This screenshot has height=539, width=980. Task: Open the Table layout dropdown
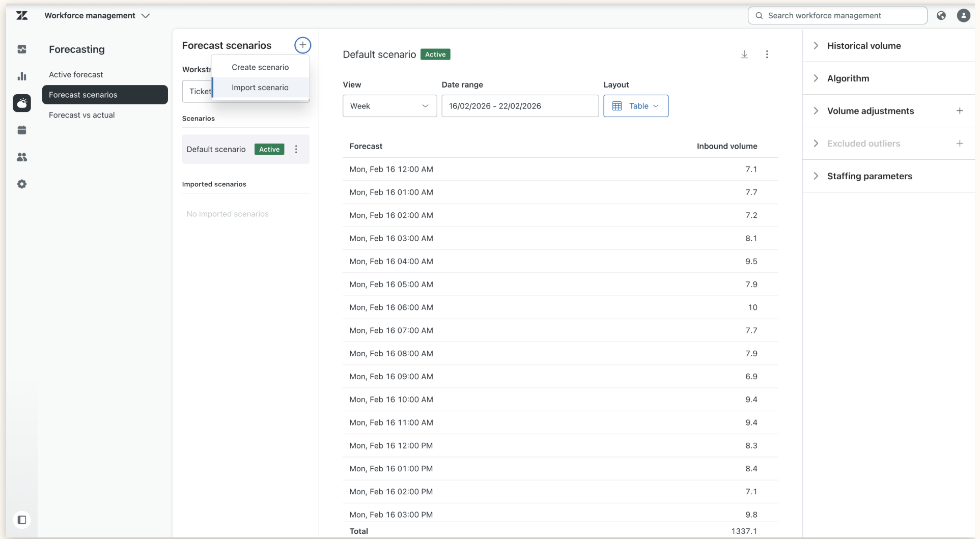pos(636,106)
